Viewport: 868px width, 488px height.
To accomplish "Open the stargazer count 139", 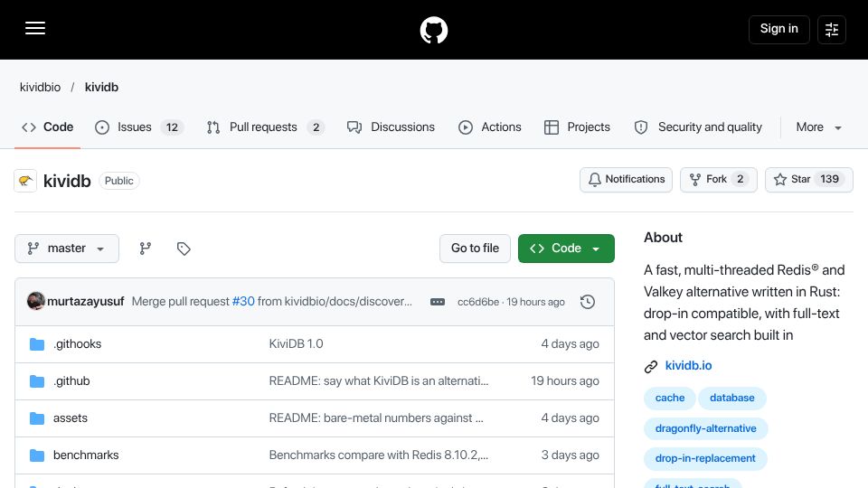I will (829, 179).
